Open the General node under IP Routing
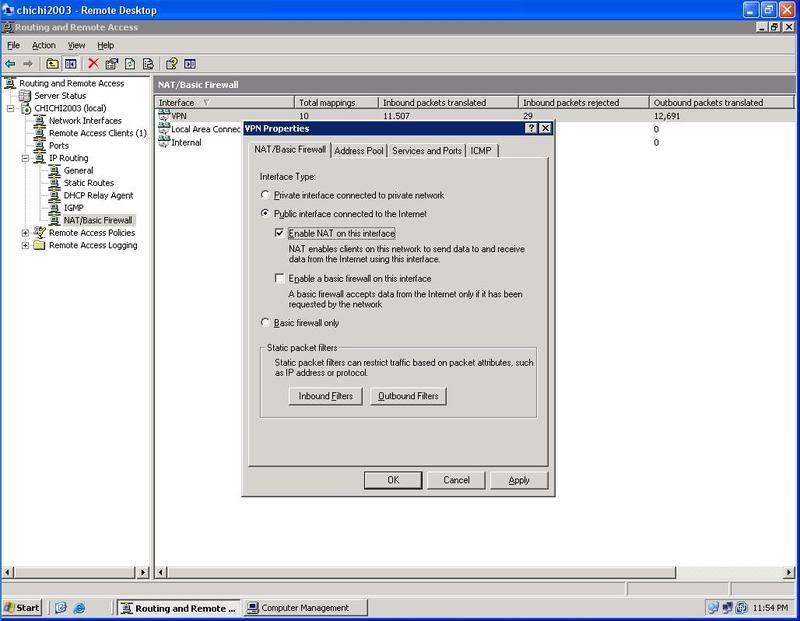 (78, 170)
